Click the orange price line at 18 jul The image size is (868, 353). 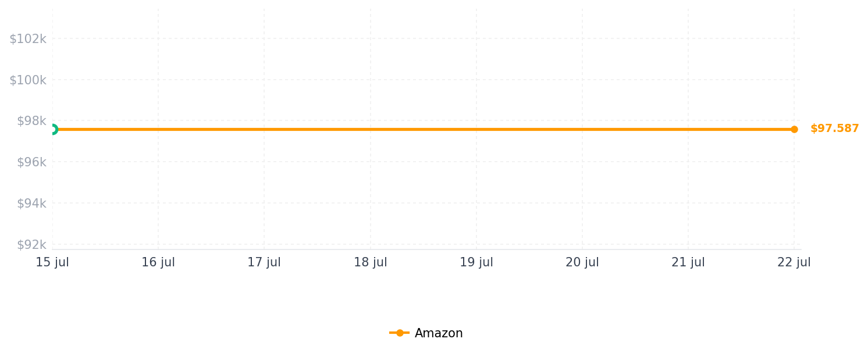pyautogui.click(x=371, y=129)
